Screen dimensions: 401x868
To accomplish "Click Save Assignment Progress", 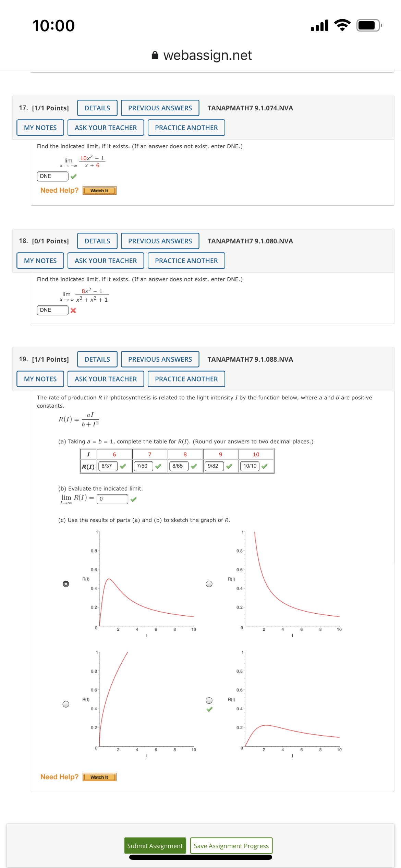I will pyautogui.click(x=231, y=846).
